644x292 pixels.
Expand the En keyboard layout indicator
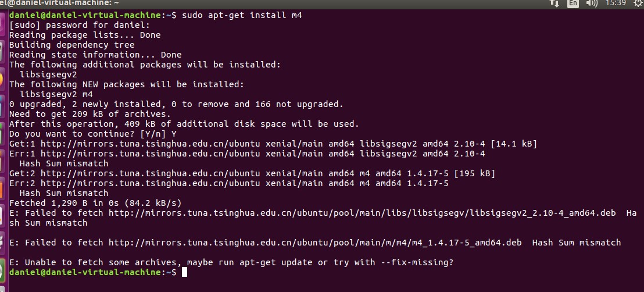[x=573, y=3]
